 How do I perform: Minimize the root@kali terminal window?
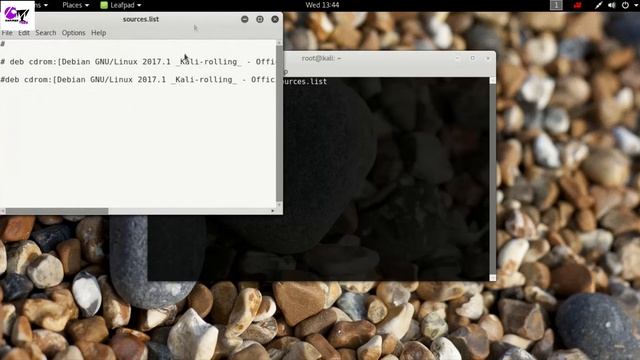point(457,58)
